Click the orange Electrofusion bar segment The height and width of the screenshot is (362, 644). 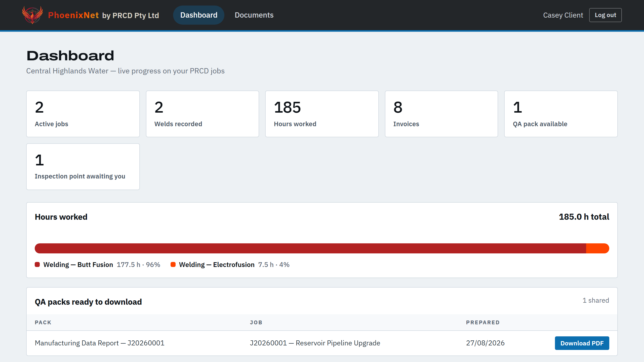[x=598, y=248]
